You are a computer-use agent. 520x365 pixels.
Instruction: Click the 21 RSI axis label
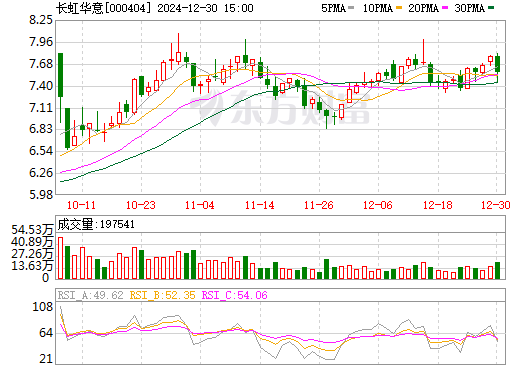click(46, 359)
